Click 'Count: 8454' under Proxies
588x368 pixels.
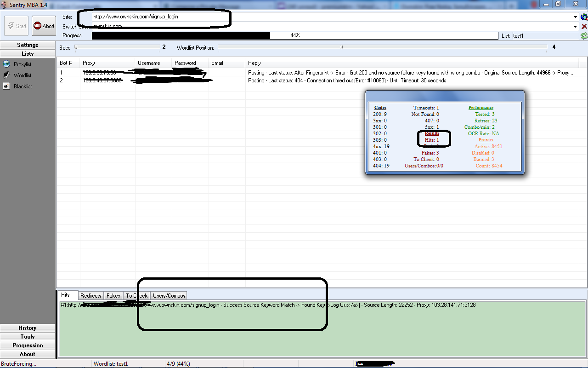pos(489,166)
